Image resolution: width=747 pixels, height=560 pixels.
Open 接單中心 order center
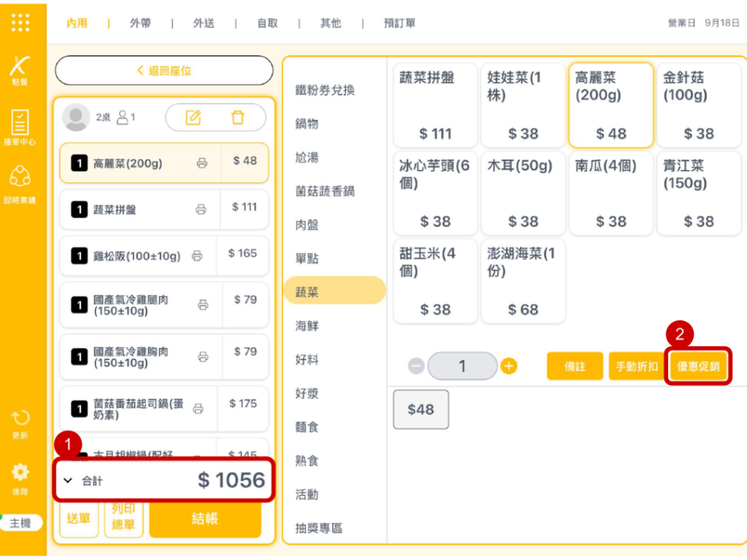coord(20,127)
